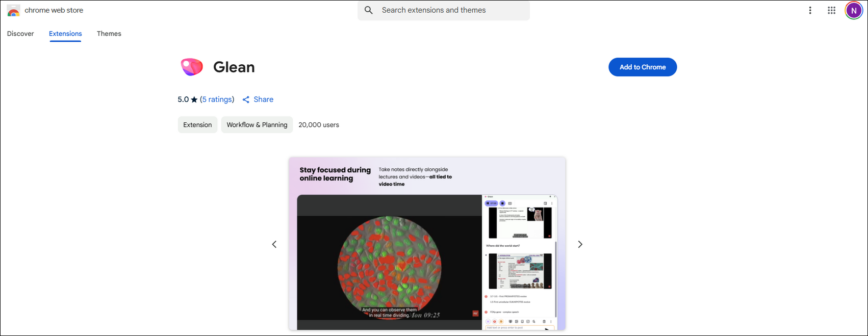Image resolution: width=868 pixels, height=336 pixels.
Task: Focus the Search extensions and themes field
Action: click(x=449, y=10)
